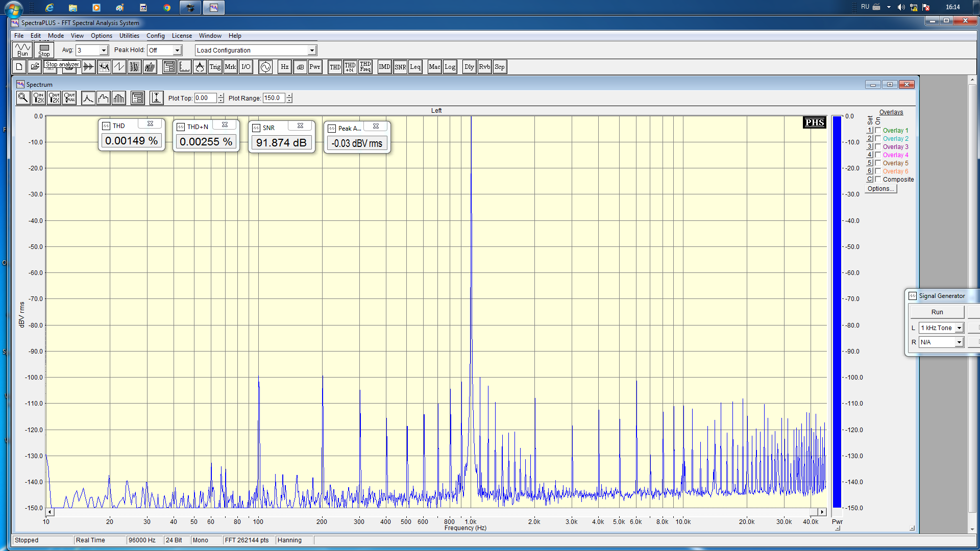Open the Utilities menu
Screen dimensions: 980x551
pos(129,36)
